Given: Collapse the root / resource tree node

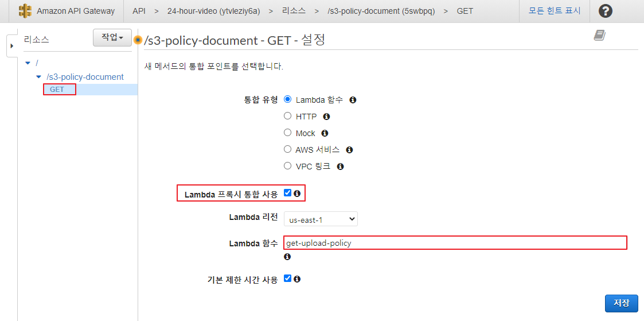Looking at the screenshot, I should [28, 63].
